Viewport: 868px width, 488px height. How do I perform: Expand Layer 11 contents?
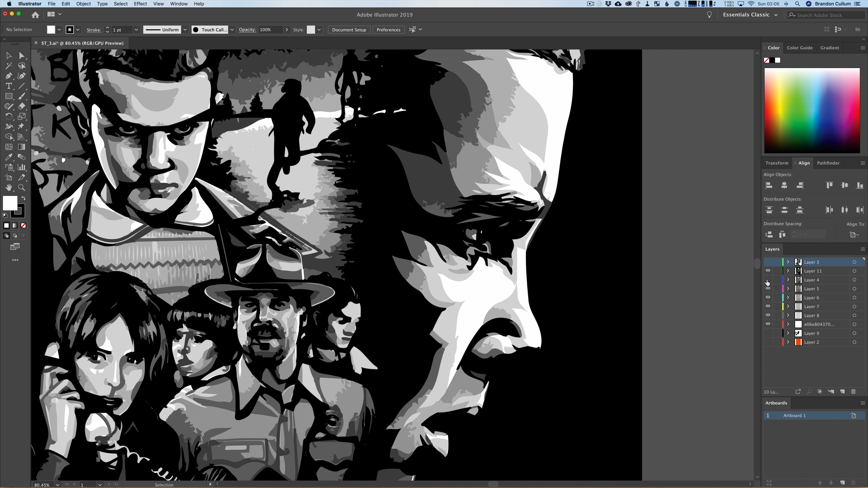coord(788,271)
